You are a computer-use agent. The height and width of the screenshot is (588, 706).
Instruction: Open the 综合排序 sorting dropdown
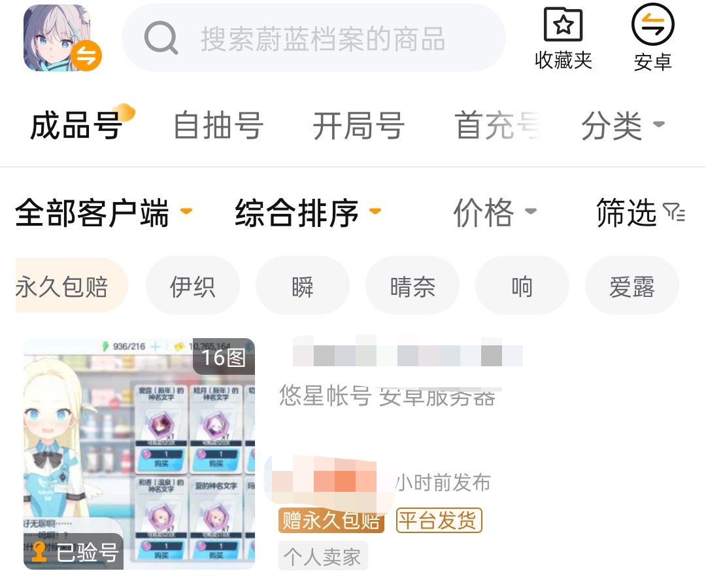point(308,212)
